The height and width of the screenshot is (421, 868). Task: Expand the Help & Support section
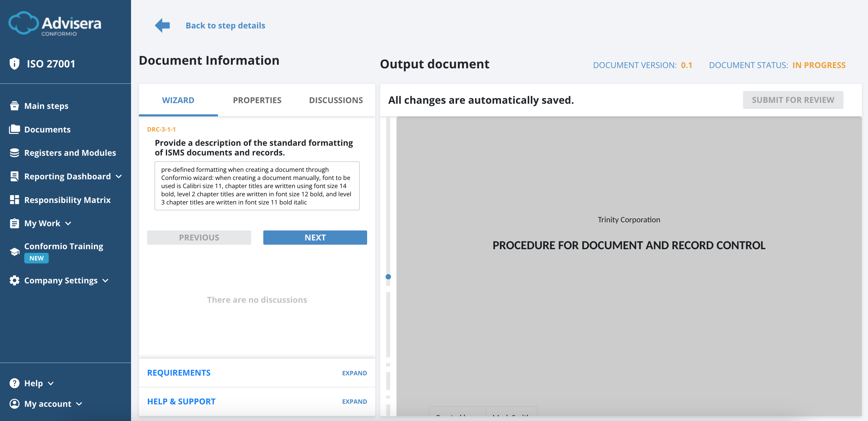click(x=354, y=401)
